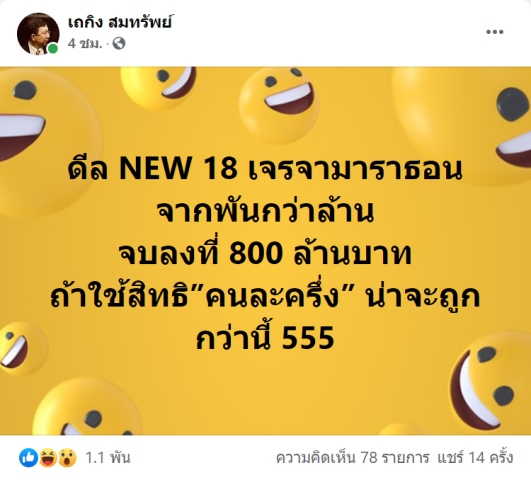This screenshot has width=531, height=480.
Task: Click the laughing Haha reaction icon
Action: tap(48, 458)
